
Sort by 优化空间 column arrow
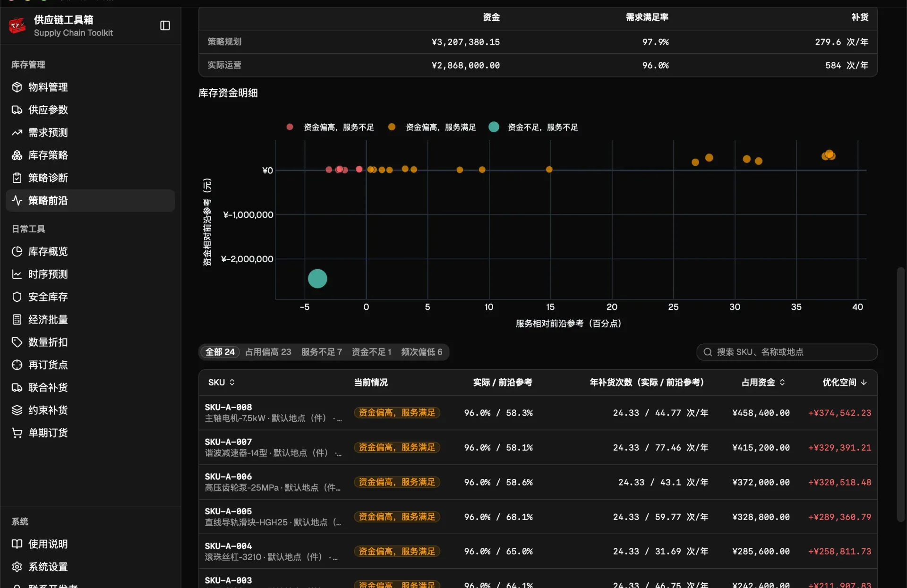point(864,382)
